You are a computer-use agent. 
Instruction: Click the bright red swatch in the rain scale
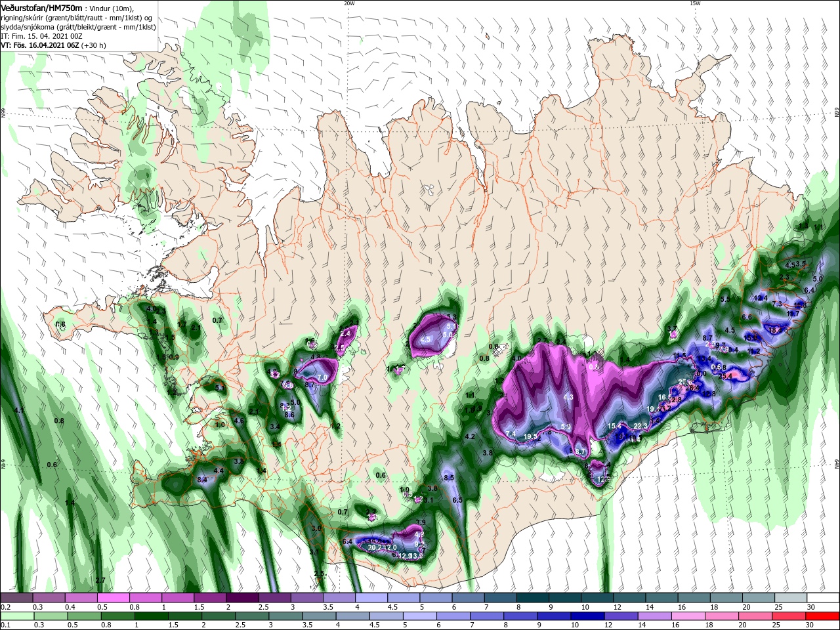(823, 616)
